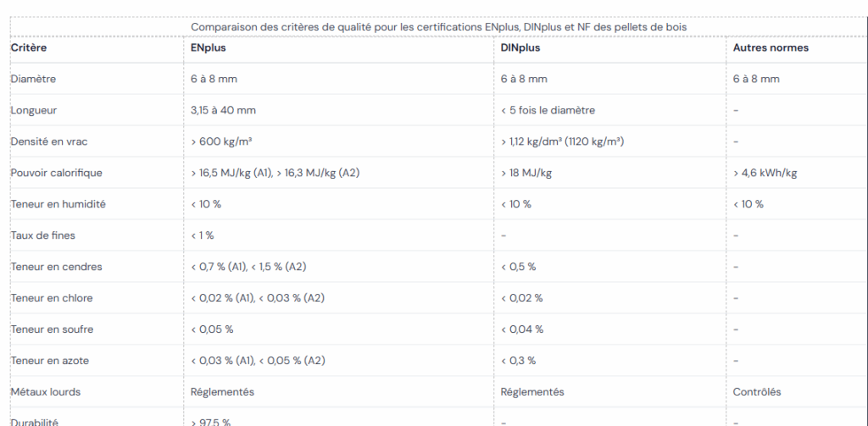Image resolution: width=868 pixels, height=426 pixels.
Task: Click the "> 18 MJ/kg" DINplus cell
Action: click(526, 173)
